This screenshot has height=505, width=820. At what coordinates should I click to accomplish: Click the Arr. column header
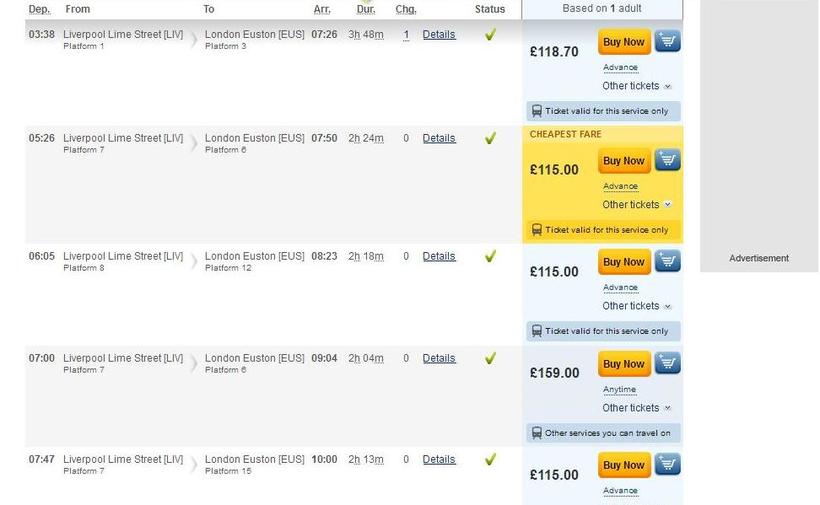322,9
